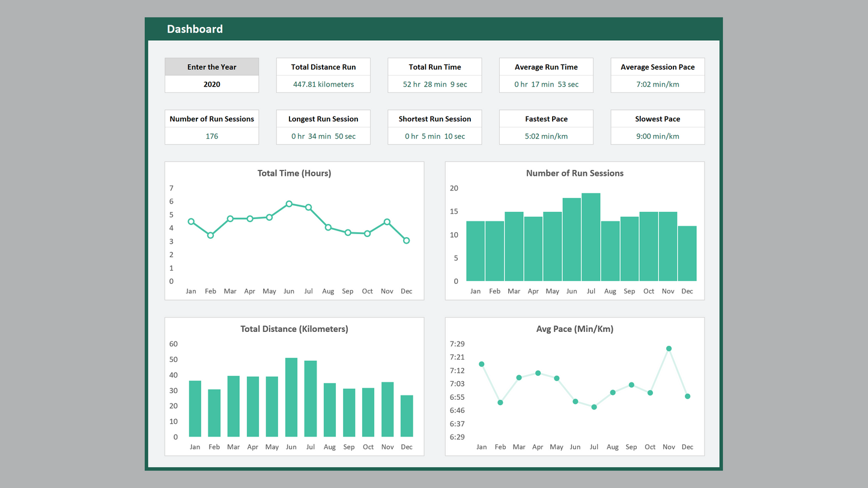Click the Slowest Pace 9:00 min/km value
Screen dimensions: 868x488
point(657,136)
